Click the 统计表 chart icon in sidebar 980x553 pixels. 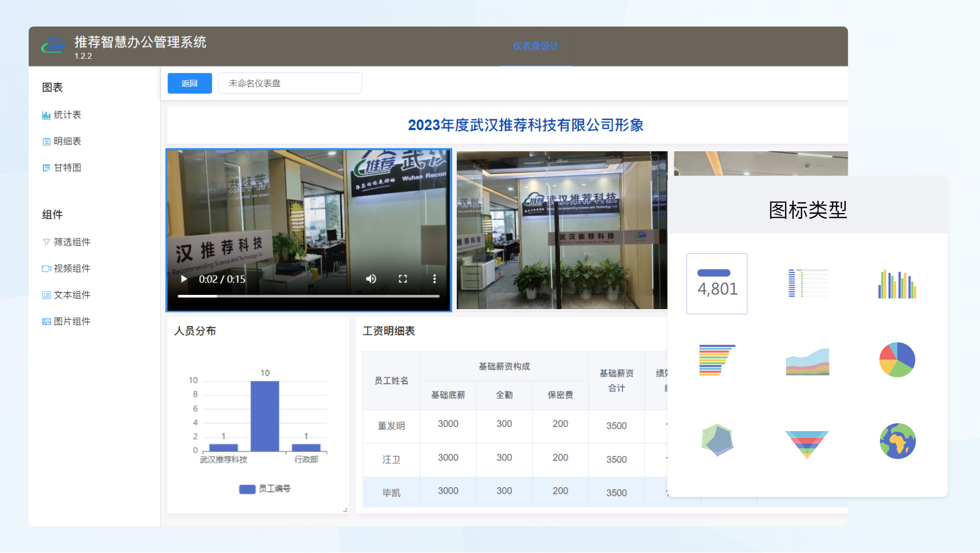point(46,115)
